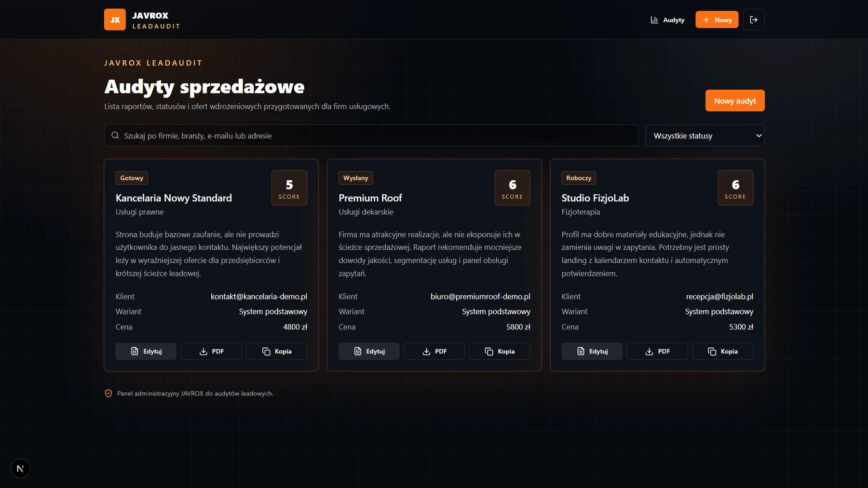The height and width of the screenshot is (488, 868).
Task: Click score 5 box on Kancelaria card
Action: pos(289,188)
